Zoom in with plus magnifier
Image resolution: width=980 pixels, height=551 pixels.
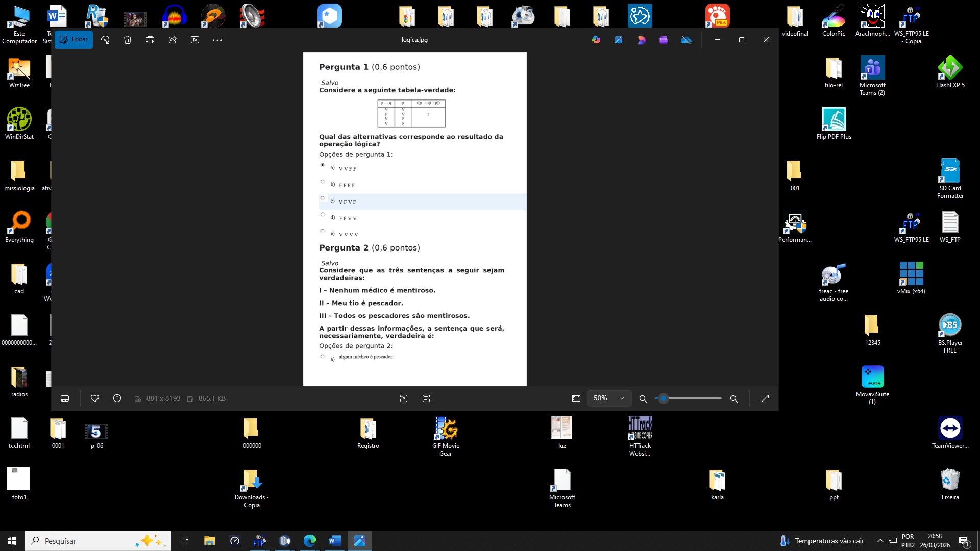pyautogui.click(x=733, y=398)
